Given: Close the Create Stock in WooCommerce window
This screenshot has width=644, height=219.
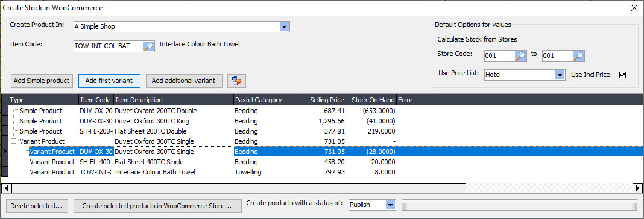Looking at the screenshot, I should pos(634,7).
